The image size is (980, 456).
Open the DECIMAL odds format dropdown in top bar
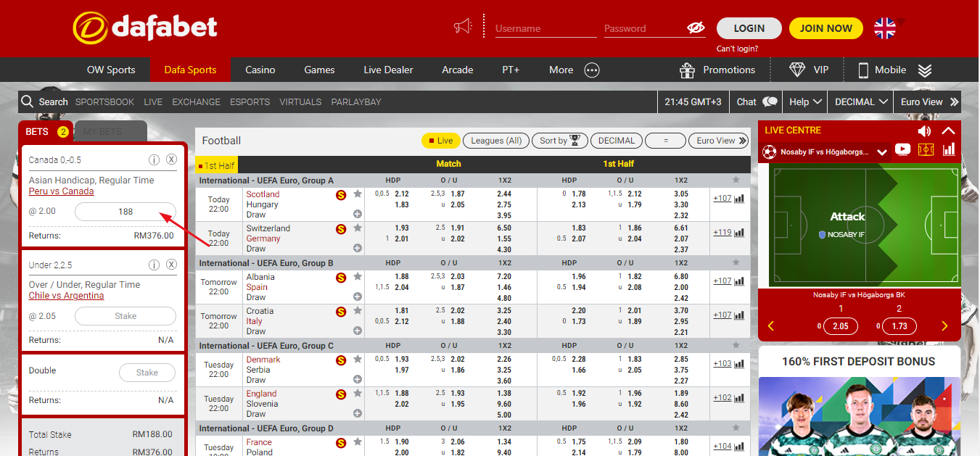click(x=860, y=102)
